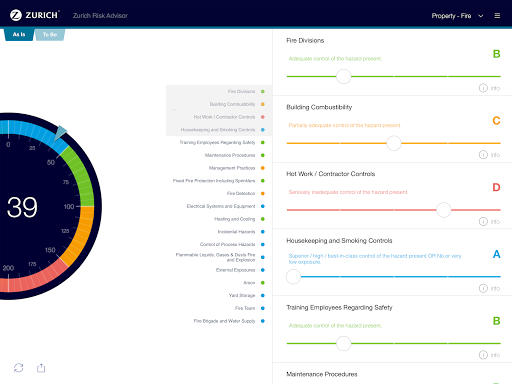
Task: Open info for Training Employees Regarding Safety
Action: [489, 355]
